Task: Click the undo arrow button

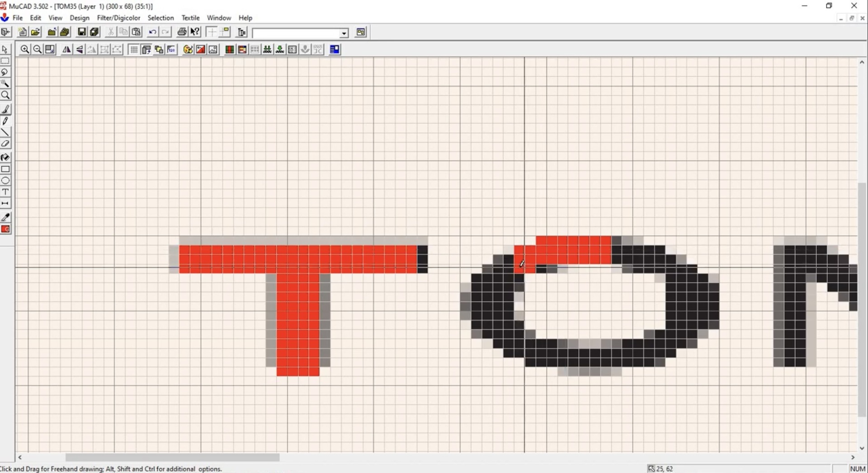Action: [x=152, y=32]
